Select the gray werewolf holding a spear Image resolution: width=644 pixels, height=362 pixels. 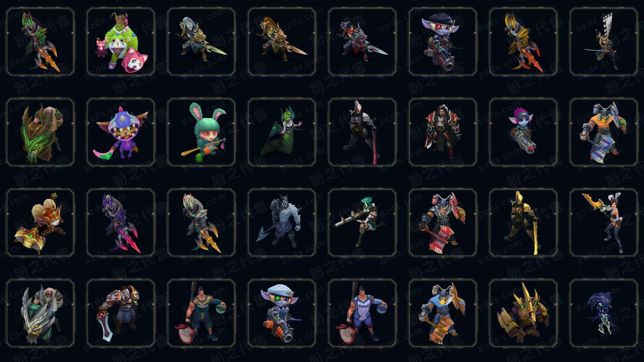point(282,223)
